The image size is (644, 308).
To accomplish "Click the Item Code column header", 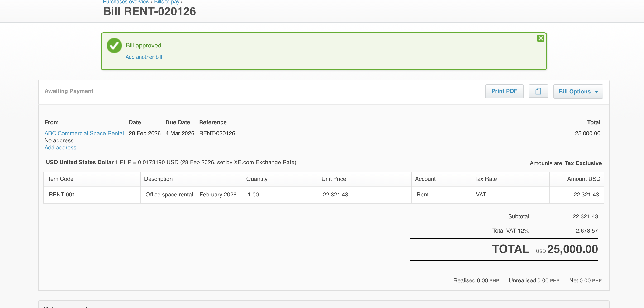I will 60,179.
